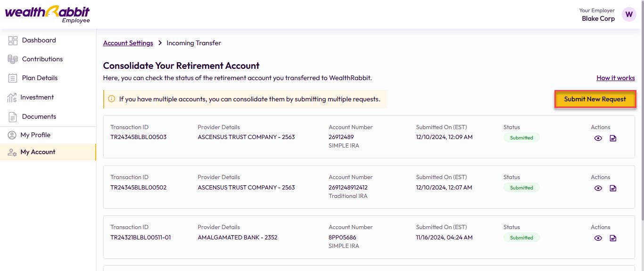This screenshot has height=271, width=644.
Task: Click the Traditional IRA account type
Action: [348, 196]
